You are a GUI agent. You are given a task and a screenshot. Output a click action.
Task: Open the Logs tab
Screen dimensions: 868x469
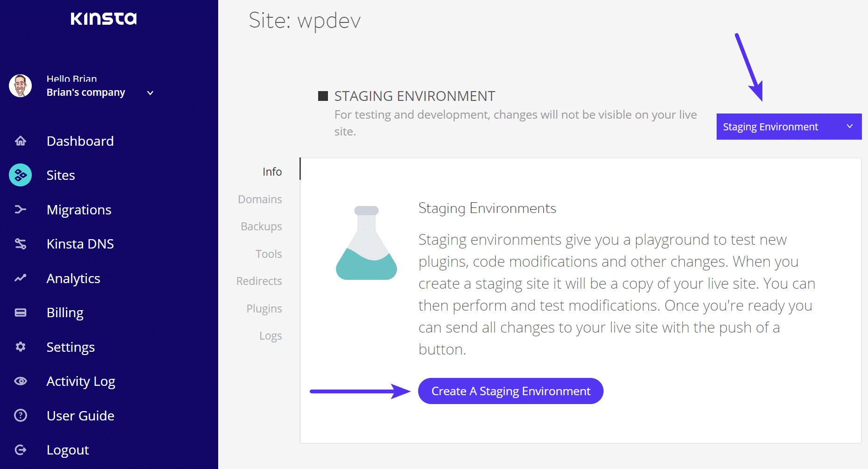click(270, 335)
